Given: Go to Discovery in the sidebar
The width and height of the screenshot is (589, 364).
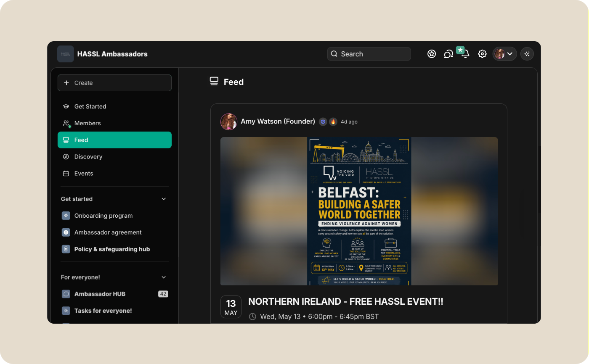Looking at the screenshot, I should (114, 157).
